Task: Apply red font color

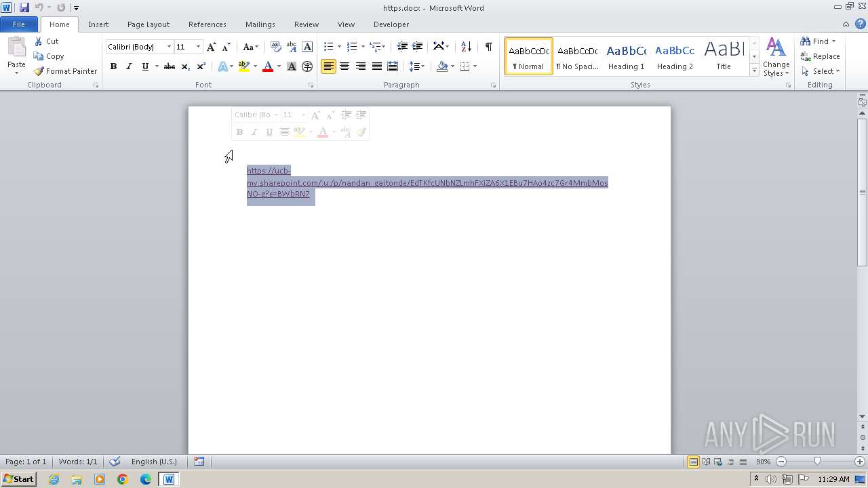Action: tap(268, 66)
